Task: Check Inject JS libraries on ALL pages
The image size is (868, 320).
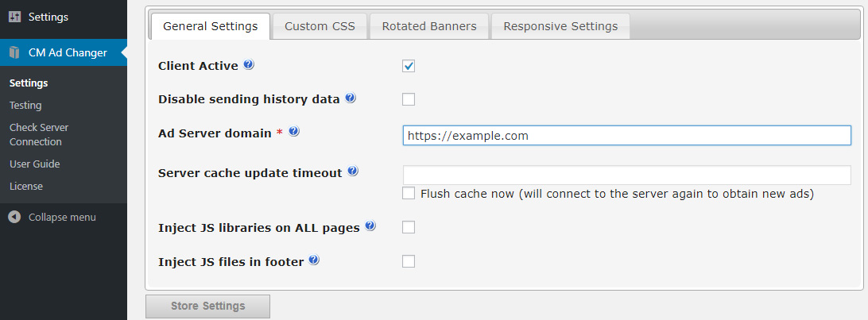Action: [409, 227]
